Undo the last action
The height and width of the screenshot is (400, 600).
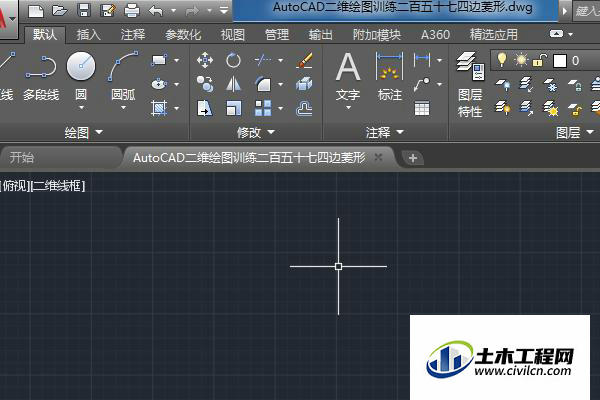[x=156, y=11]
